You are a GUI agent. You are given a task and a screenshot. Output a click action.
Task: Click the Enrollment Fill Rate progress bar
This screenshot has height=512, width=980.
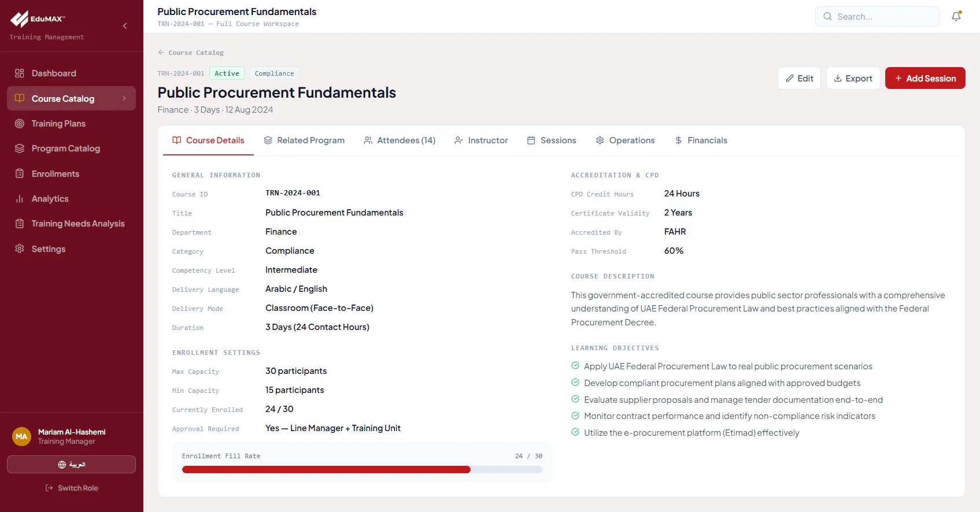coord(362,470)
